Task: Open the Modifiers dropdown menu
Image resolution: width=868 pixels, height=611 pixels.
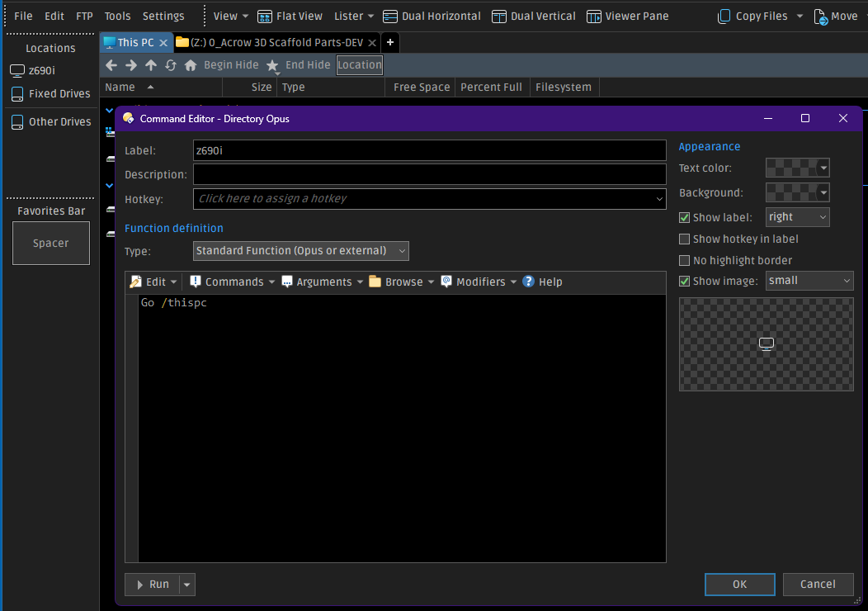Action: 479,282
